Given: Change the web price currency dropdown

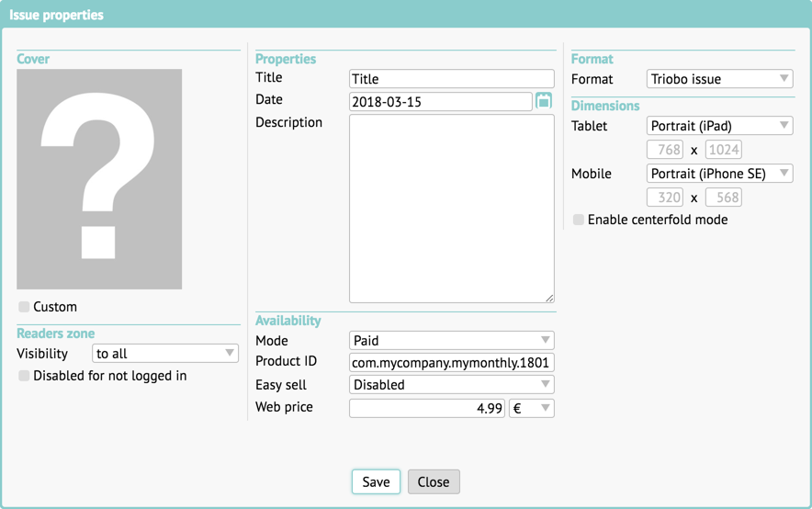Looking at the screenshot, I should (532, 408).
